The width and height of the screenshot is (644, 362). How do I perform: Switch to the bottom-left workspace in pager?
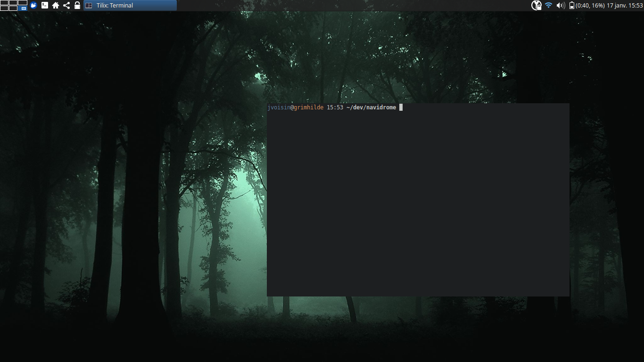point(4,8)
